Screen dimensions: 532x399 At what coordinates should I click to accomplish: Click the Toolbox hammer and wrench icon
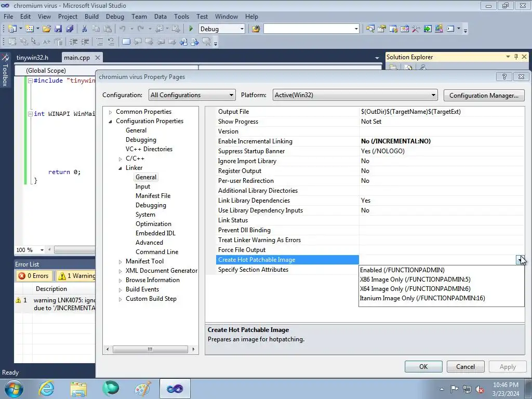416,29
